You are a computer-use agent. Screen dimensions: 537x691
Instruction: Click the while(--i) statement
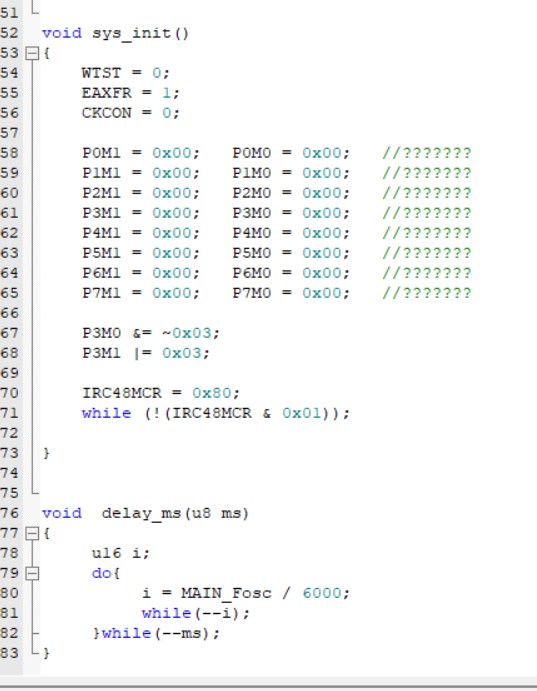coord(196,613)
